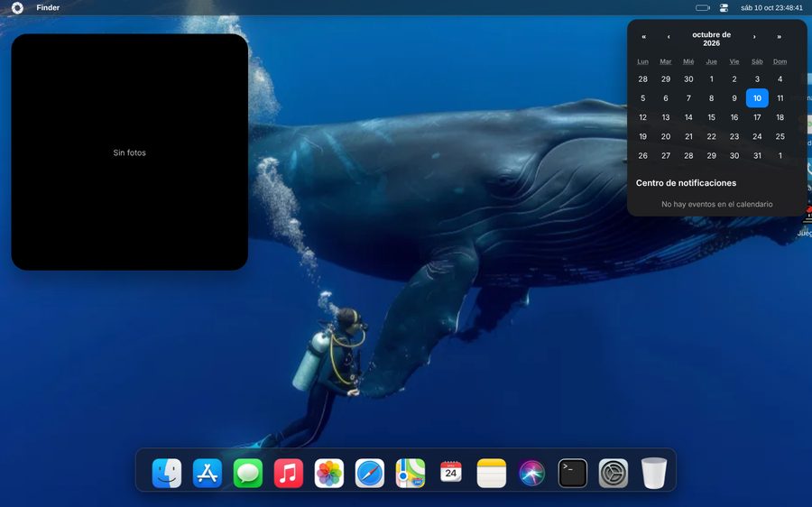Open the Trash in the dock
Viewport: 812px width, 507px height.
[x=654, y=473]
